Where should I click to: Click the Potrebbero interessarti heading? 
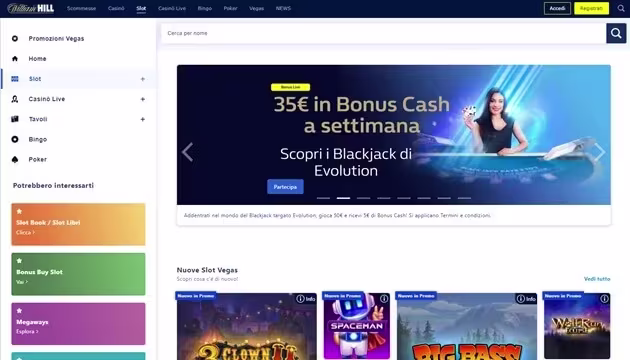pos(53,185)
